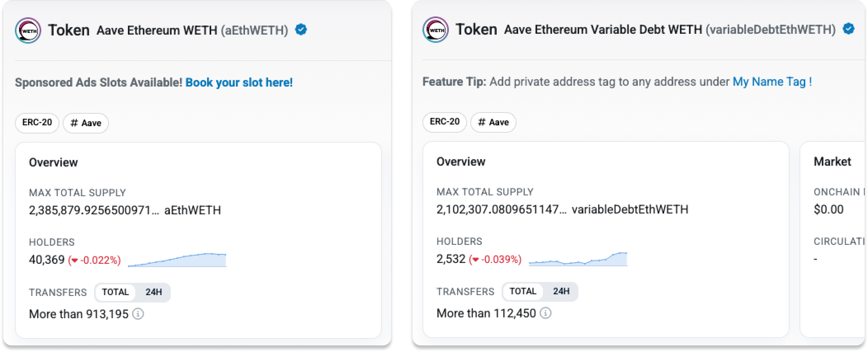The image size is (868, 352).
Task: Click info icon next to 913,195 transfers
Action: pos(138,314)
